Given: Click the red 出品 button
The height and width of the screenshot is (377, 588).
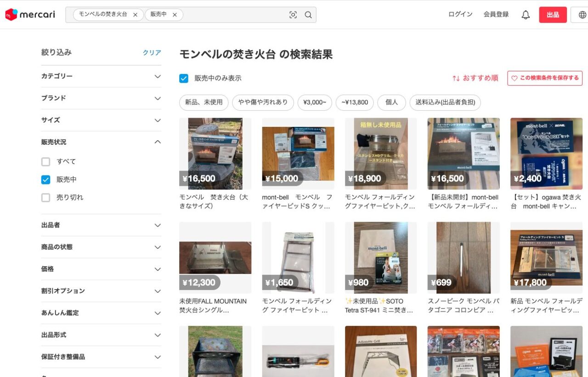Looking at the screenshot, I should click(553, 15).
